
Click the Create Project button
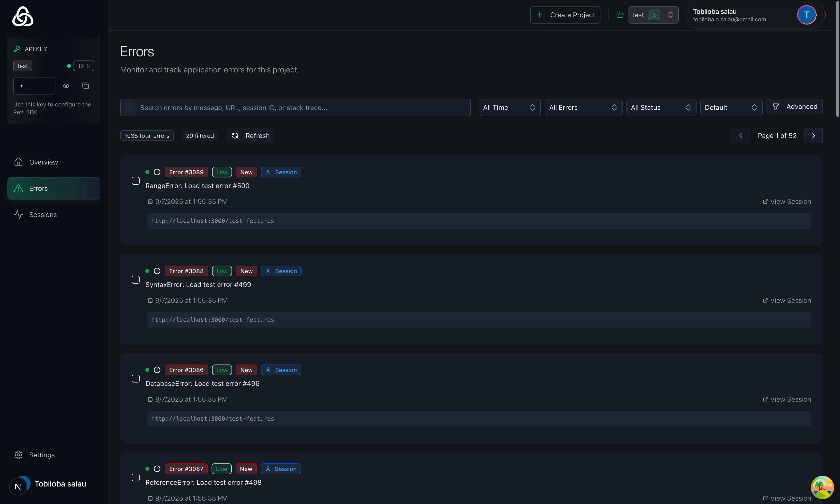(565, 15)
